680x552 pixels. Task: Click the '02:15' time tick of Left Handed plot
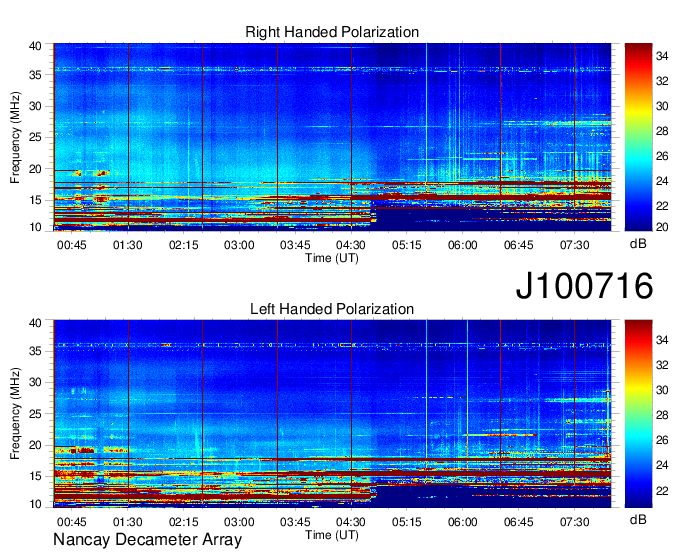tap(183, 522)
